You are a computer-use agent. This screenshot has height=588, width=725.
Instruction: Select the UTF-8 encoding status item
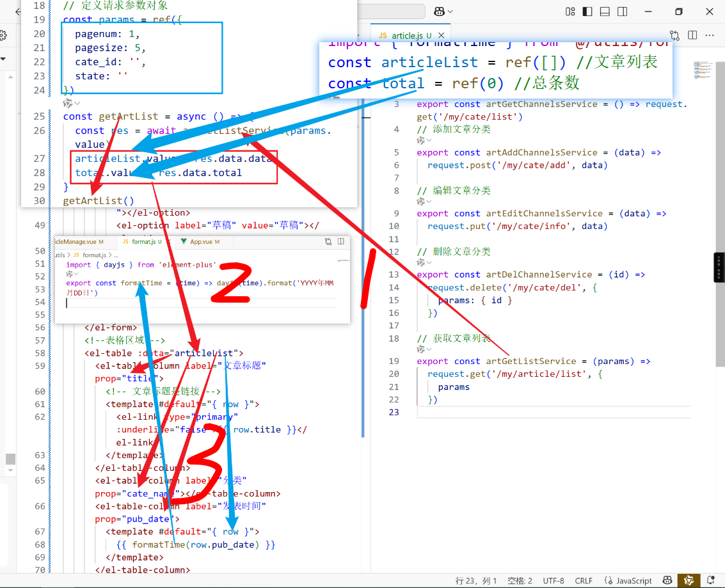coord(554,580)
